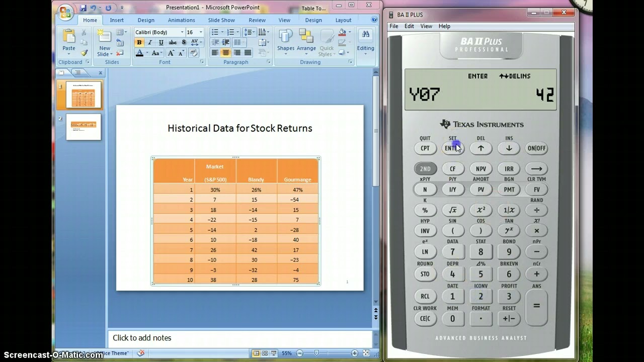Viewport: 644px width, 362px height.
Task: Expand the bullets list dropdown
Action: coord(223,32)
